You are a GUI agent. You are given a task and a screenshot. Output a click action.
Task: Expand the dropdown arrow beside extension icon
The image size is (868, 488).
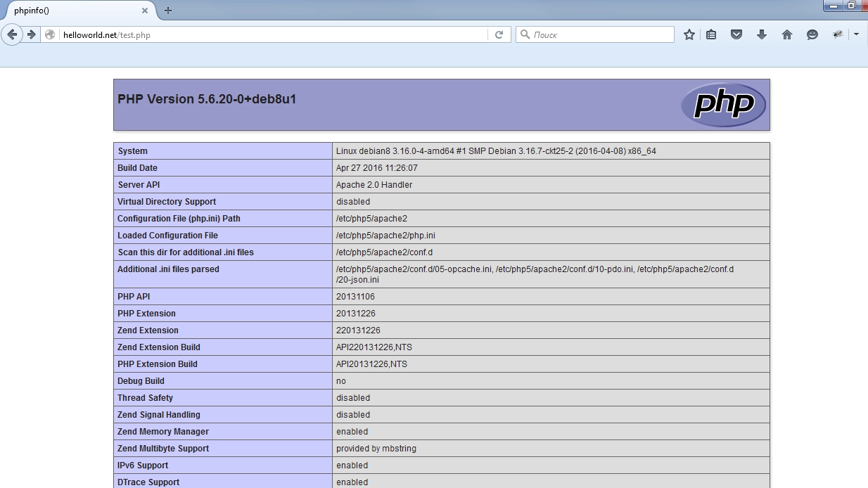(856, 34)
